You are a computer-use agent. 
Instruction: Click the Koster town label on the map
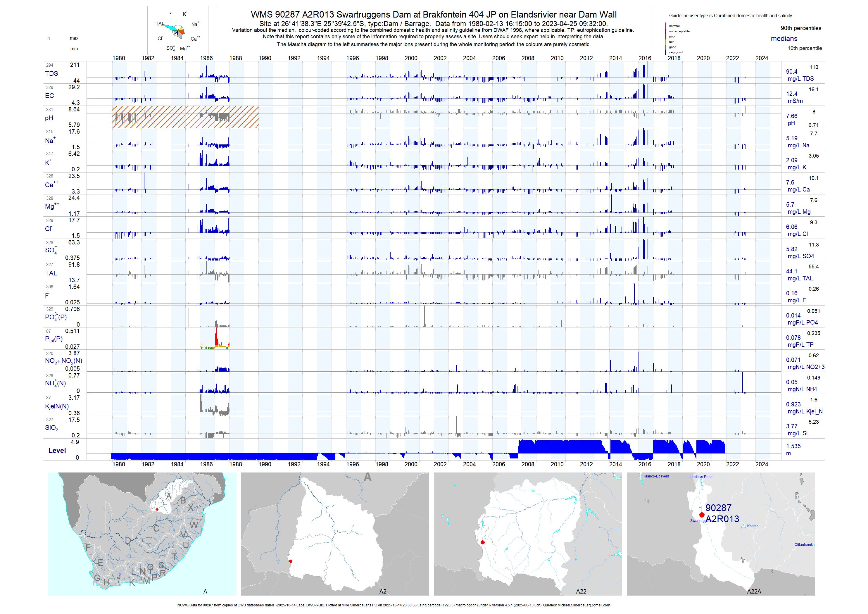752,526
